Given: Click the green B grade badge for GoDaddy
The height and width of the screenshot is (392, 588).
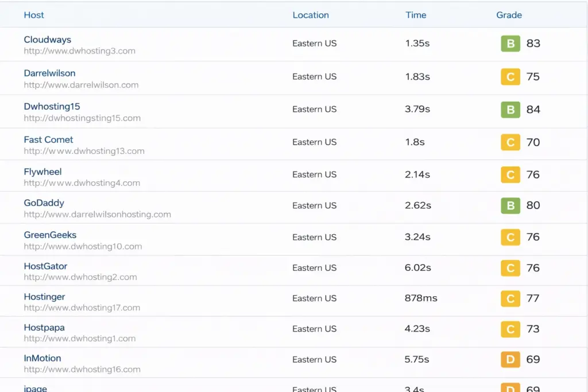Looking at the screenshot, I should click(510, 205).
